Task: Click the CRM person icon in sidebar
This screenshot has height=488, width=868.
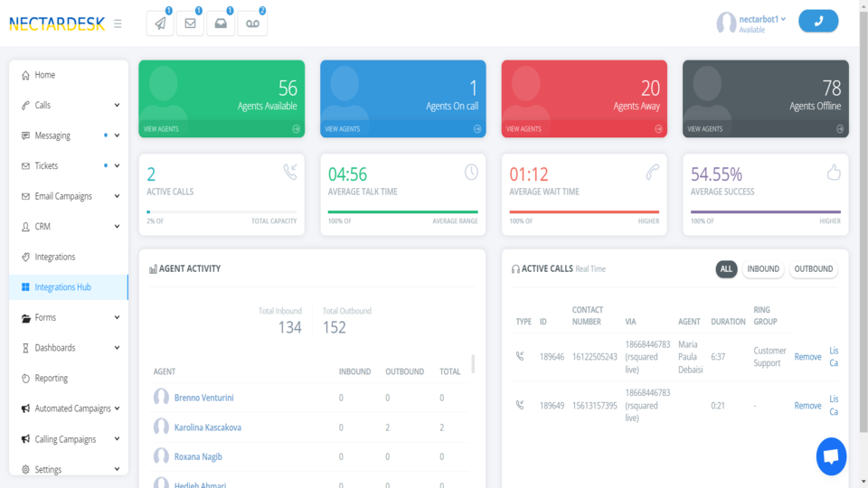Action: [x=25, y=227]
